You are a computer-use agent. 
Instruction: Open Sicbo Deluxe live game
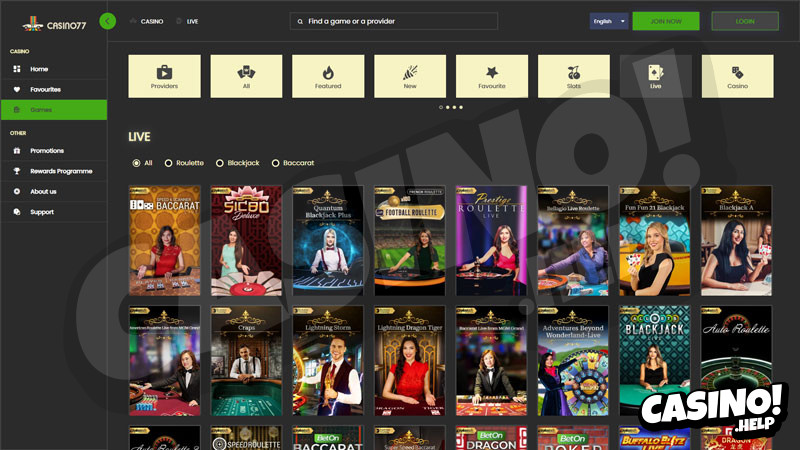click(x=246, y=241)
